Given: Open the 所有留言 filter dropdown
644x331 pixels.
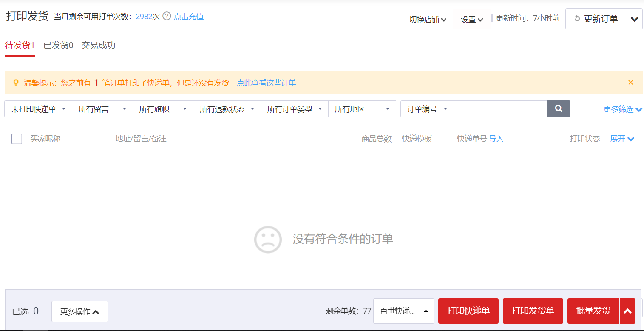Looking at the screenshot, I should tap(102, 109).
